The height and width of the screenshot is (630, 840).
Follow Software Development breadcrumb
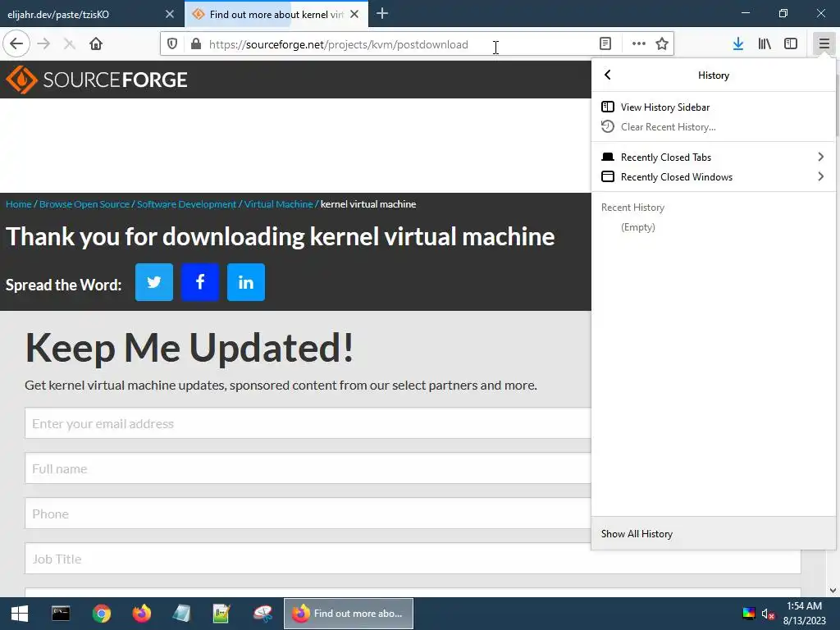[186, 204]
